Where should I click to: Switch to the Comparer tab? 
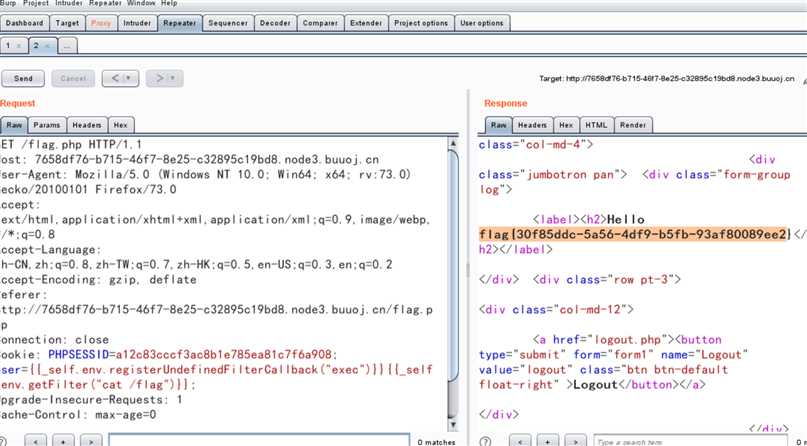320,23
